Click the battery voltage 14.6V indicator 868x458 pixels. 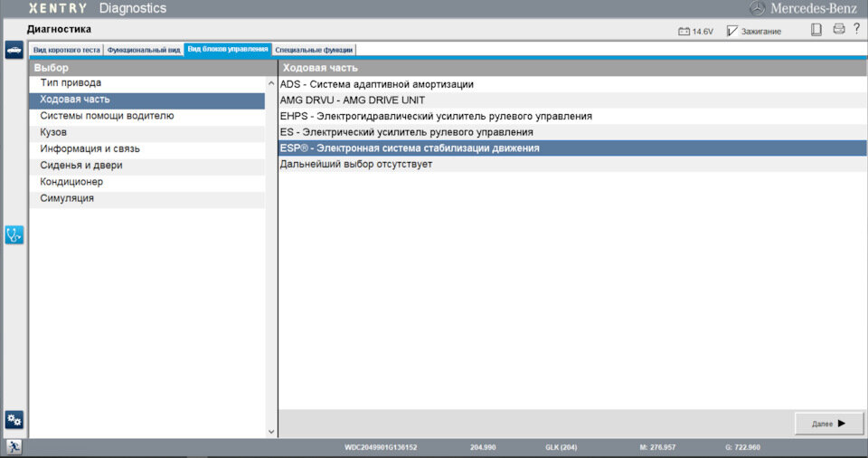point(696,32)
